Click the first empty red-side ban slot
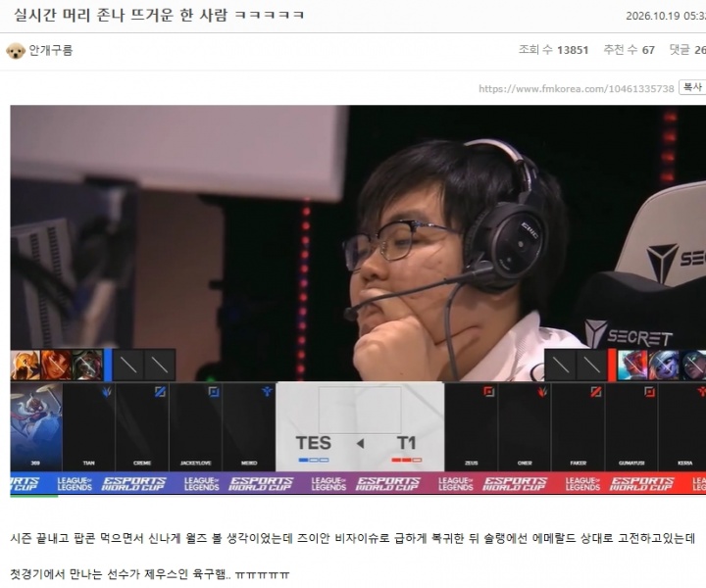Screen dimensions: 706x588 560,365
